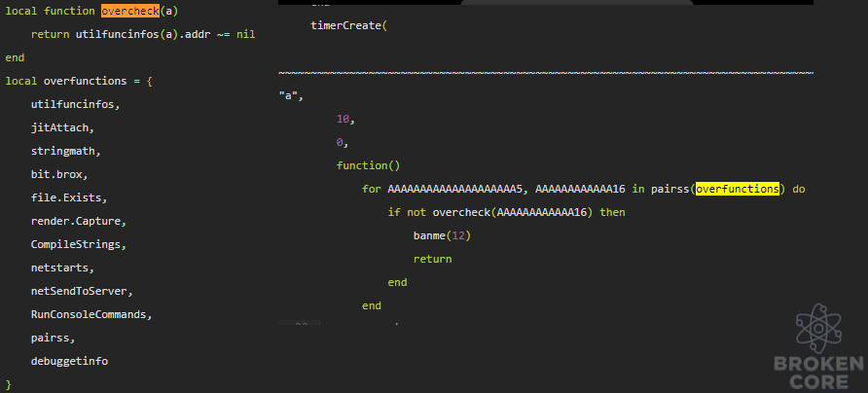The height and width of the screenshot is (393, 868).
Task: Click the "jitAttach," table entry
Action: click(63, 127)
